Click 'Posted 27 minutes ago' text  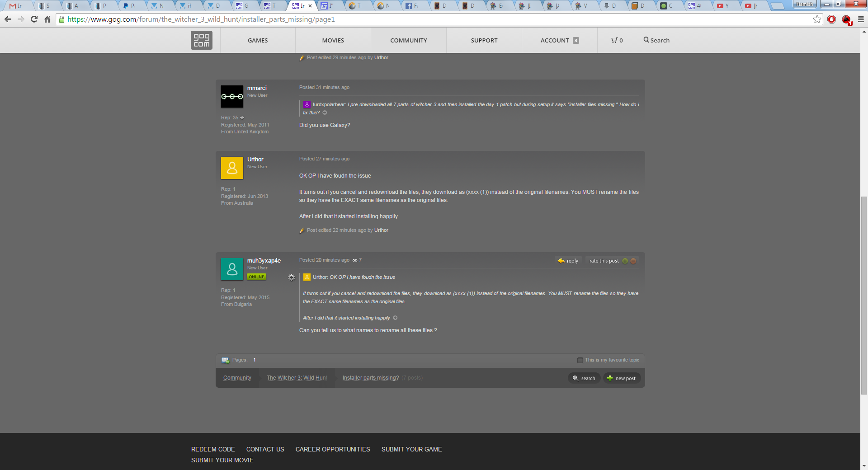(x=324, y=159)
